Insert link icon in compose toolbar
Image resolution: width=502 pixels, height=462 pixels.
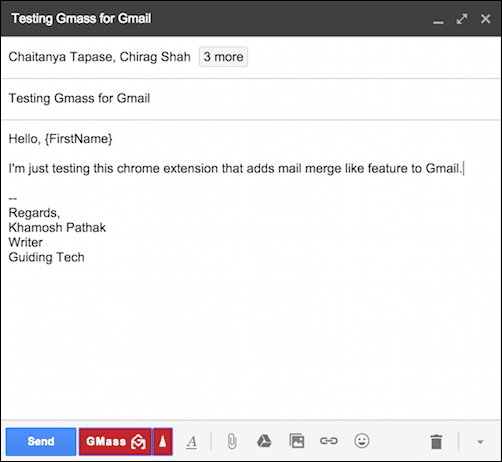click(x=329, y=441)
